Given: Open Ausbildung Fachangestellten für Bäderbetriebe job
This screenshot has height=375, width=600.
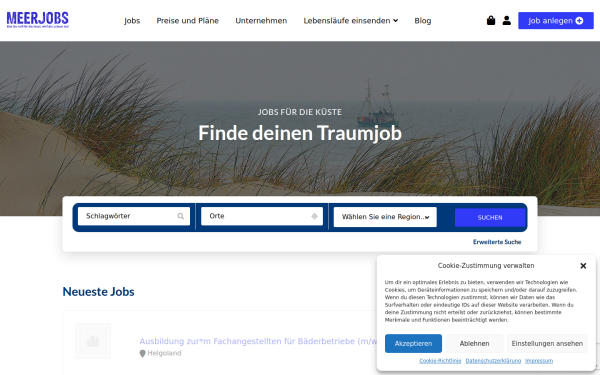Looking at the screenshot, I should (258, 341).
